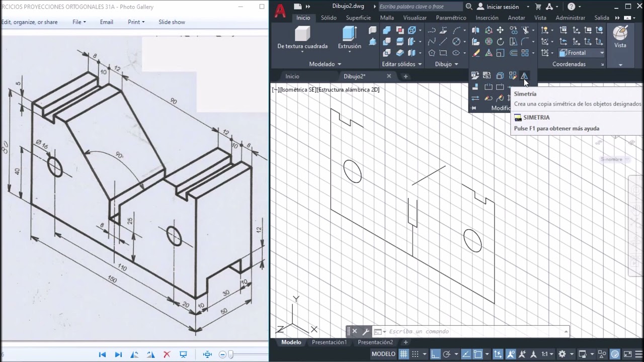The width and height of the screenshot is (644, 362).
Task: Select the Move (Desplazar) tool icon
Action: click(500, 30)
